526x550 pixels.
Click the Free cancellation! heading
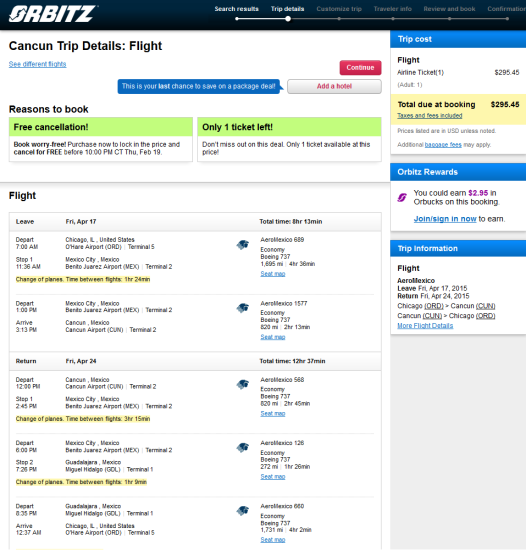(51, 127)
